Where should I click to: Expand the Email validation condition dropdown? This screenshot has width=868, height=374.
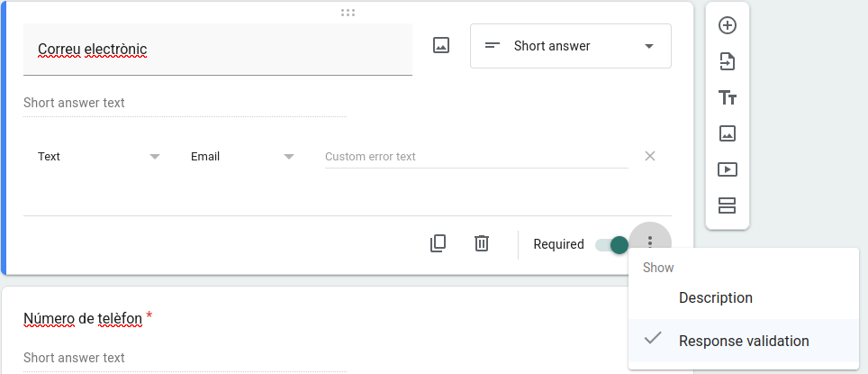point(242,156)
